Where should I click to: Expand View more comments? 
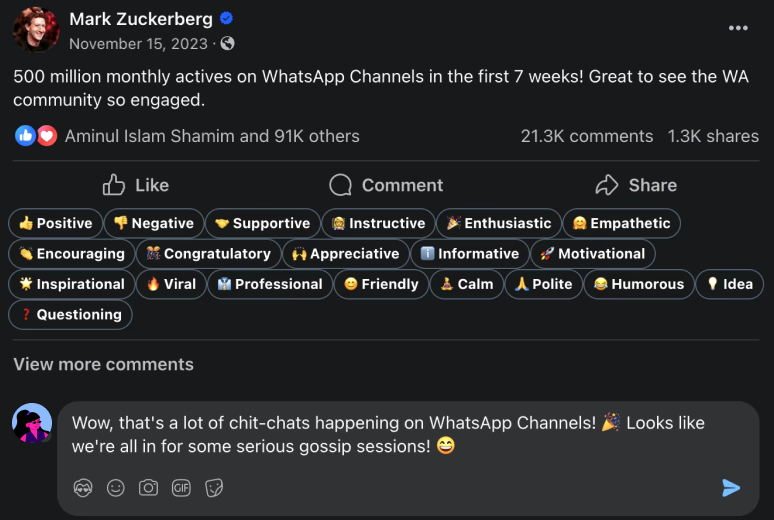click(103, 364)
